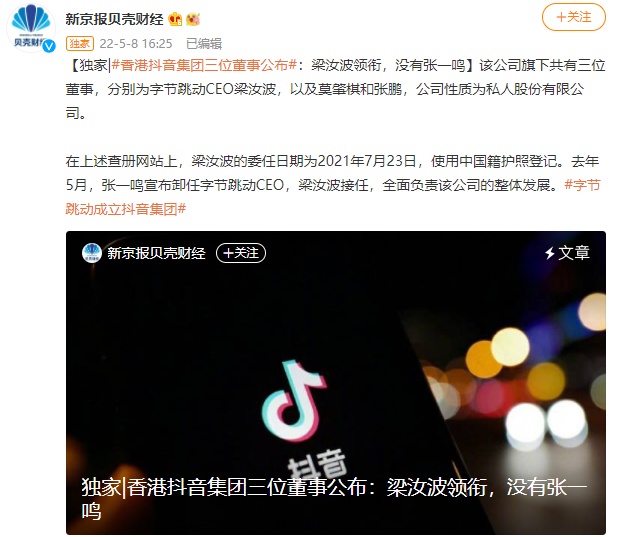The width and height of the screenshot is (620, 537).
Task: Click the paragraph mentioning 2021年7月23日
Action: (333, 185)
